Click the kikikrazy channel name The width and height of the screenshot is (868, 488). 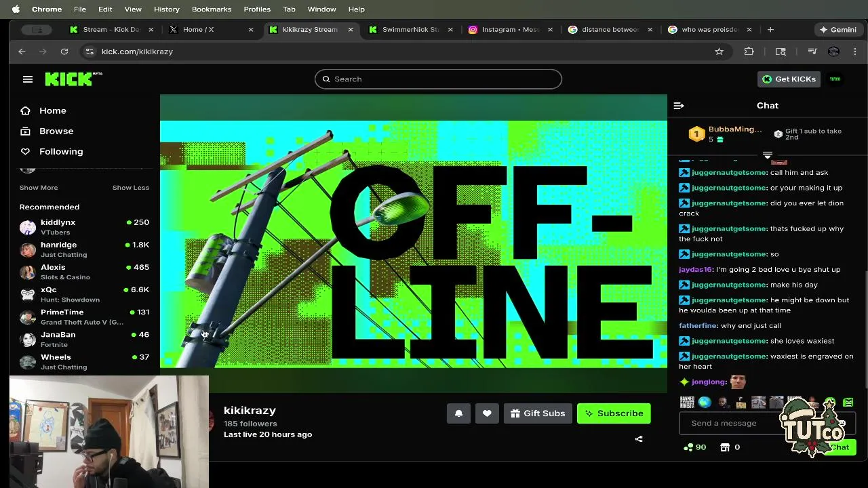250,411
